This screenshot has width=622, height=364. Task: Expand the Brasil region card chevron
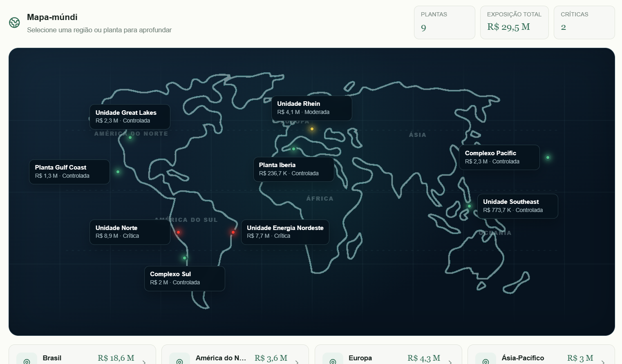[x=144, y=362]
